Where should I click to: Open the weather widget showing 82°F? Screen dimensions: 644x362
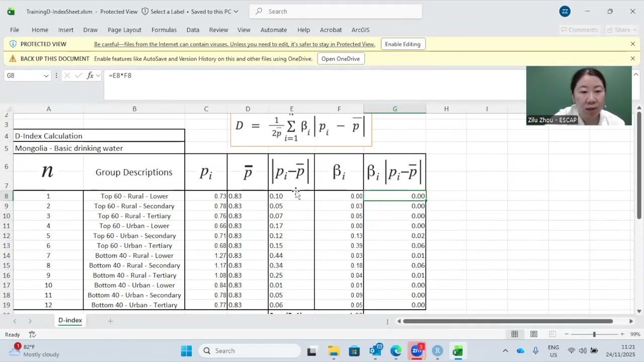[x=34, y=351]
